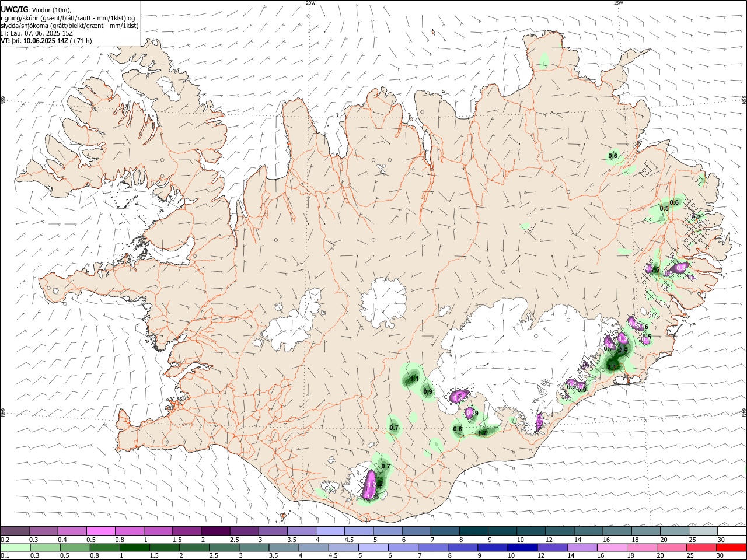The height and width of the screenshot is (560, 747).
Task: Click the '30' label in the rain legend
Action: (720, 556)
